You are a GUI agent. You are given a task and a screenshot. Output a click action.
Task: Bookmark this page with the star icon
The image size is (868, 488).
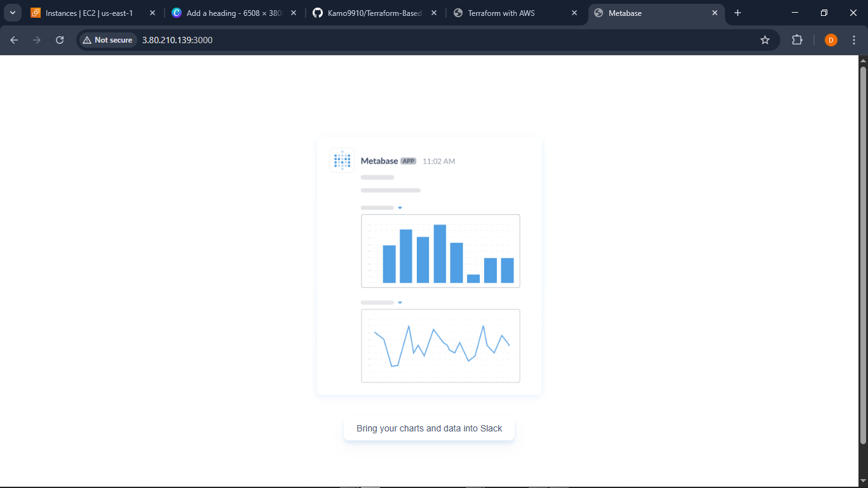point(765,40)
